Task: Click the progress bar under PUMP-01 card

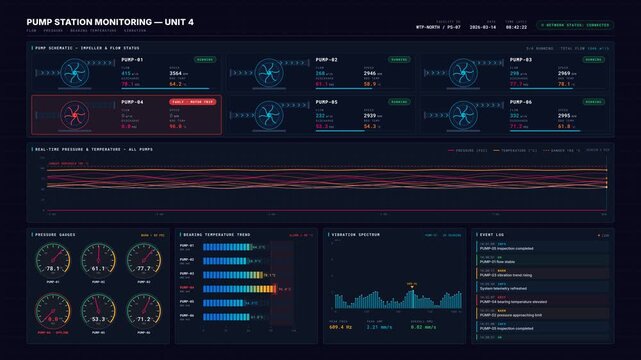Action: pyautogui.click(x=166, y=88)
